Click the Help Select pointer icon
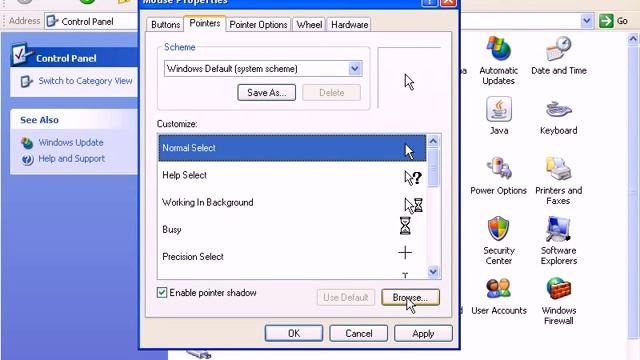 (412, 178)
